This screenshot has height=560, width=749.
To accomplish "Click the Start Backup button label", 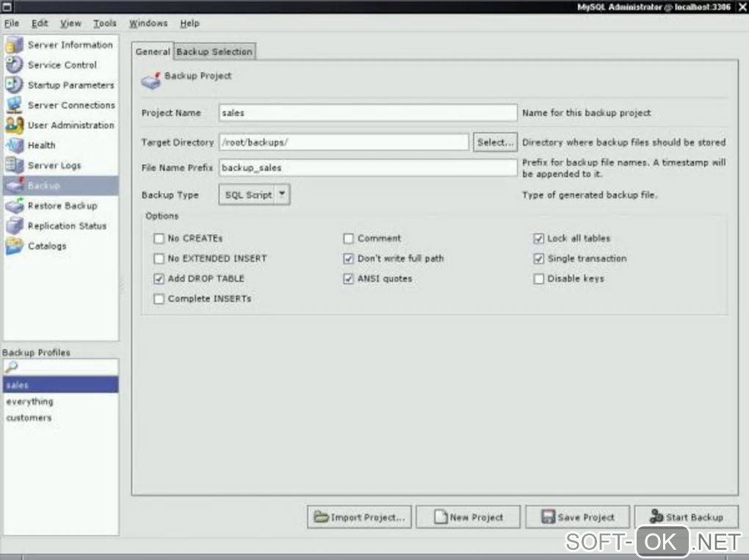I will (695, 517).
